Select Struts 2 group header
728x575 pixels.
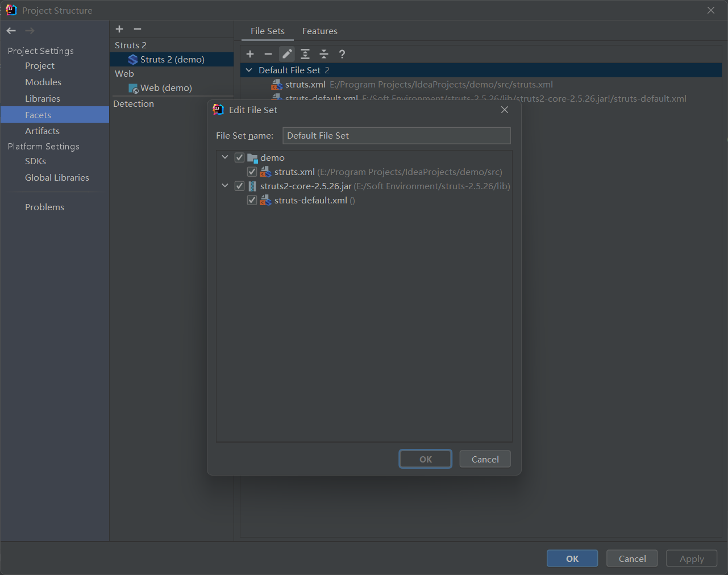131,45
